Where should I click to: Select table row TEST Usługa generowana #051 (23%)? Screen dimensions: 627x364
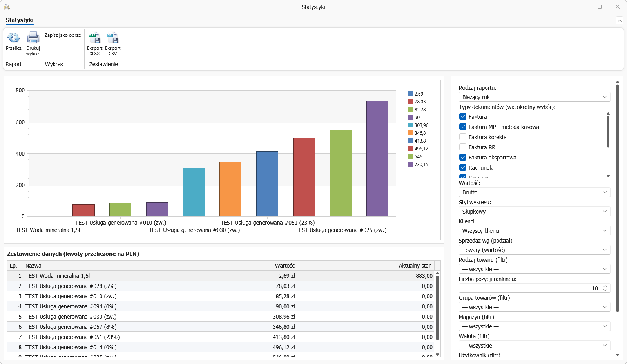coord(221,337)
